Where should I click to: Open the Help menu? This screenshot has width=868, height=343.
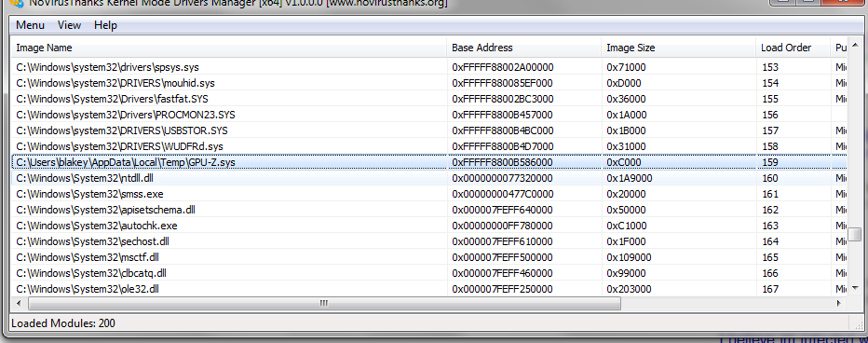pos(105,25)
